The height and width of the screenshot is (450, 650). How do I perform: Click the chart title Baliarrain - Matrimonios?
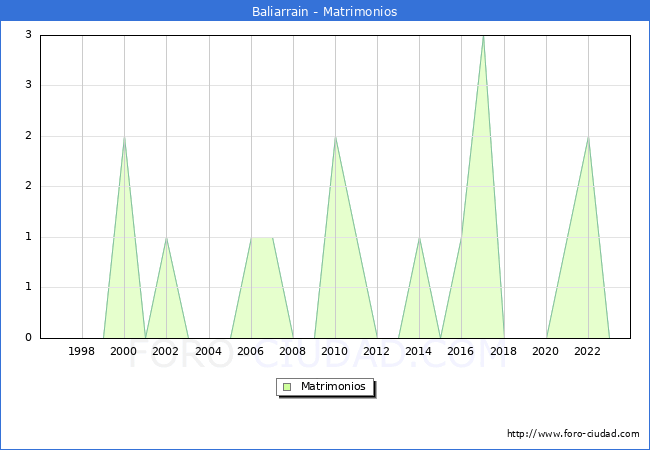[324, 12]
